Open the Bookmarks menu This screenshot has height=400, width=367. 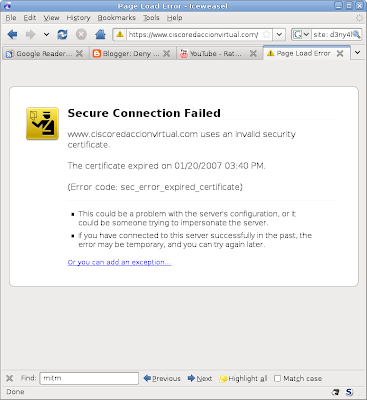pyautogui.click(x=116, y=18)
